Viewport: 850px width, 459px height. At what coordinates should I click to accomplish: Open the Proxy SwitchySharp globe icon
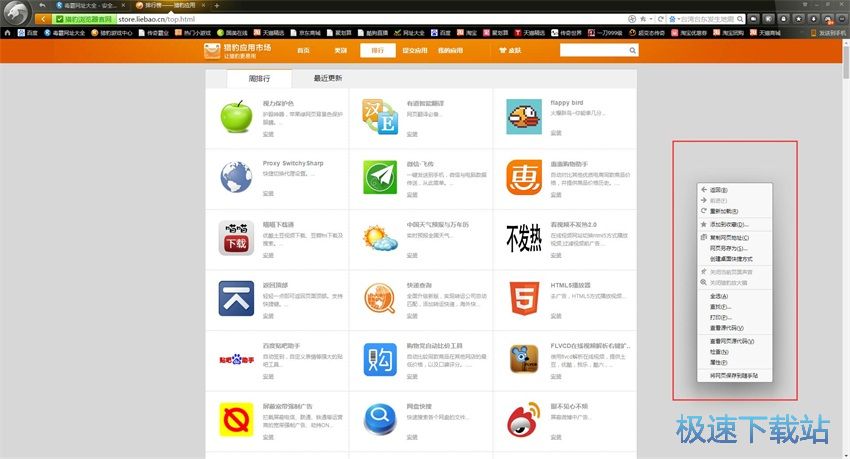pyautogui.click(x=236, y=177)
